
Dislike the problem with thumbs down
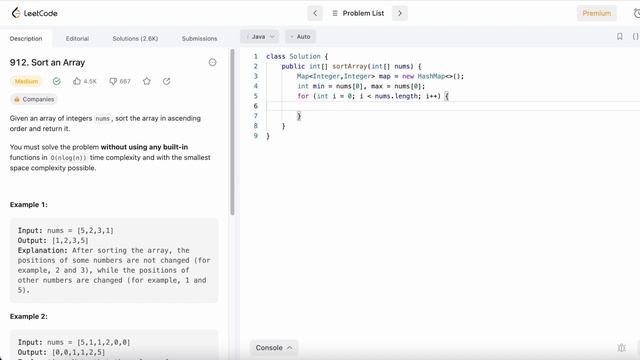pyautogui.click(x=120, y=81)
